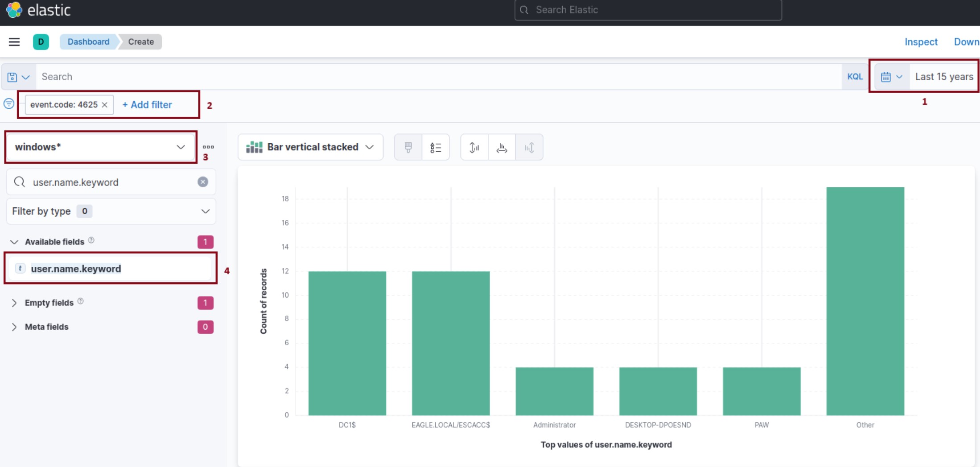Click the PAW bar
980x467 pixels.
click(762, 391)
